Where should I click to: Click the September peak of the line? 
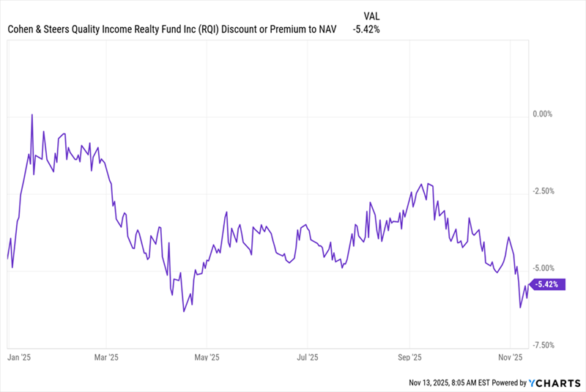click(429, 183)
